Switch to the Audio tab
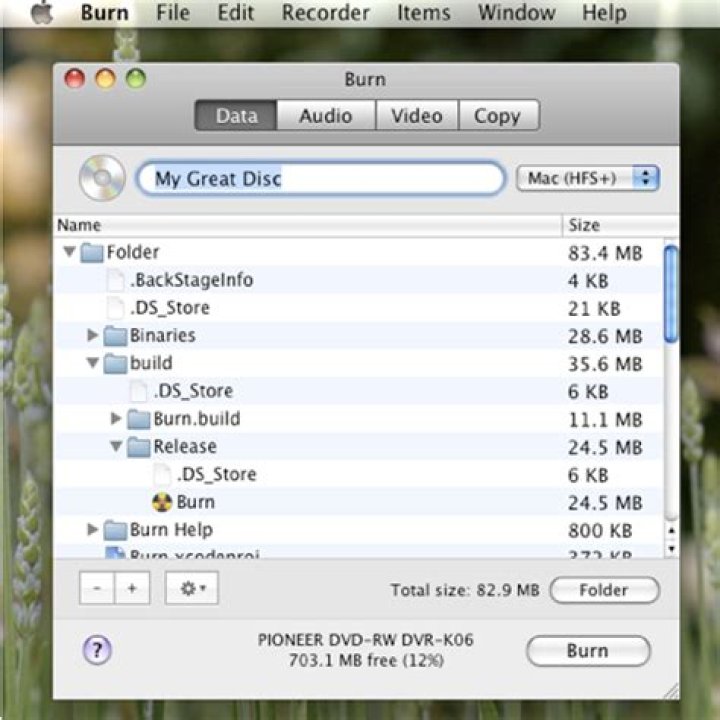Image resolution: width=720 pixels, height=720 pixels. (x=326, y=115)
